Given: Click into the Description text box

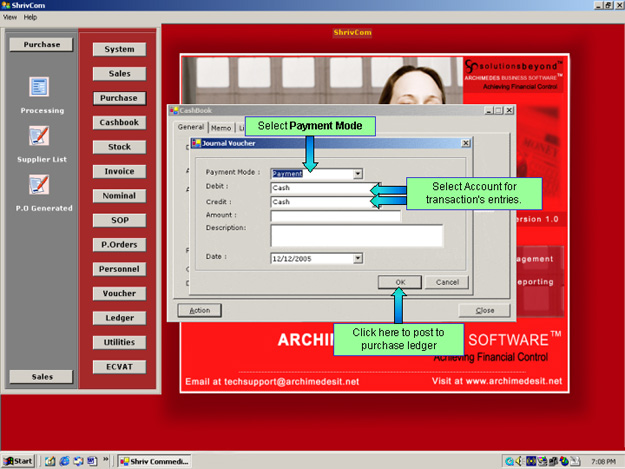Looking at the screenshot, I should tap(356, 235).
